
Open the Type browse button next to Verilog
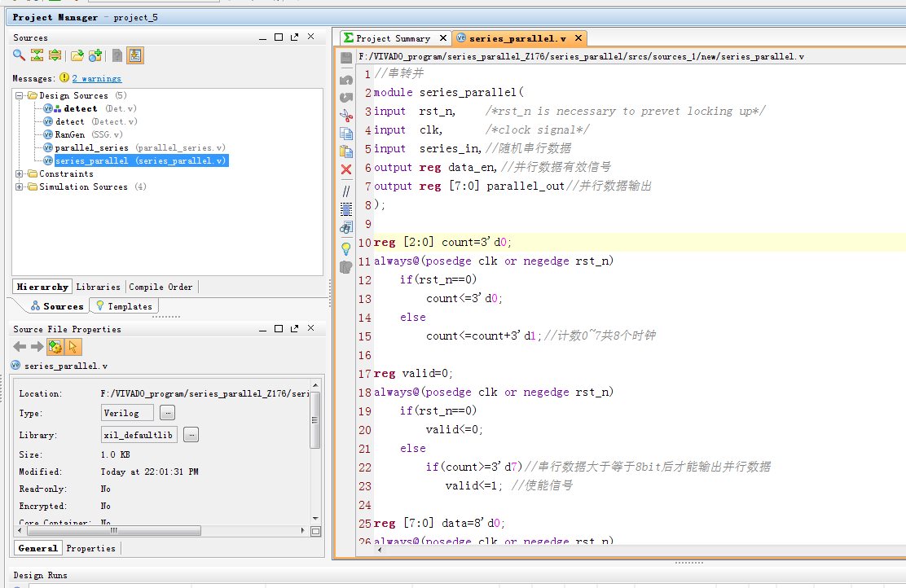click(x=167, y=413)
